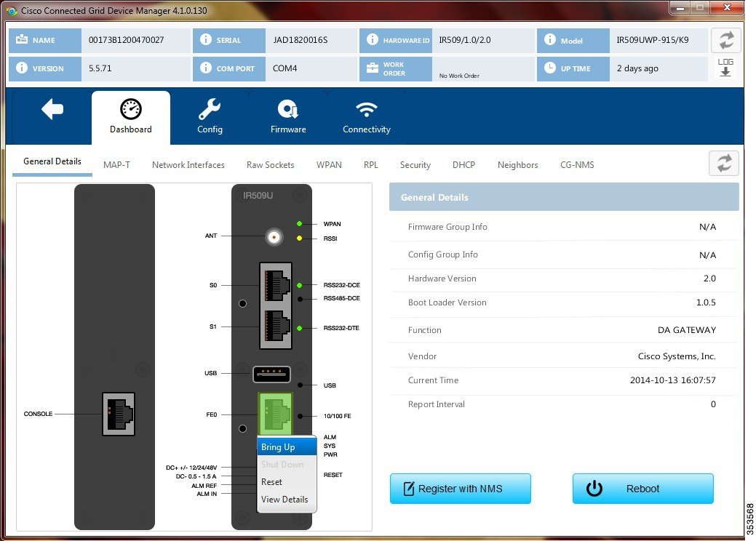756x541 pixels.
Task: Open the Network Interfaces sub-tab
Action: 188,165
